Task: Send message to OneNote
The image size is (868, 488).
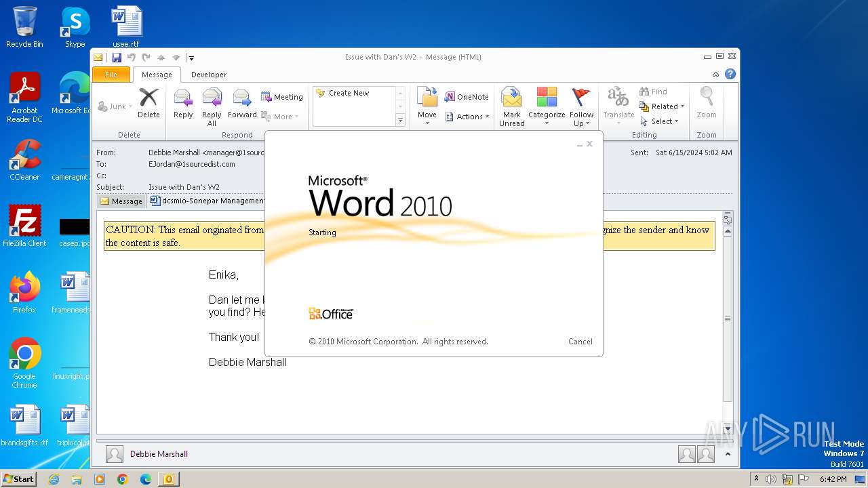Action: [x=467, y=97]
